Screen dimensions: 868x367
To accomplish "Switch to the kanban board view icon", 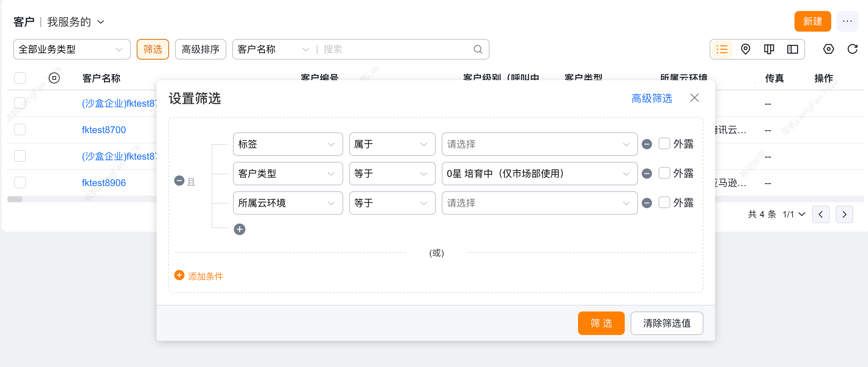I will pyautogui.click(x=769, y=49).
